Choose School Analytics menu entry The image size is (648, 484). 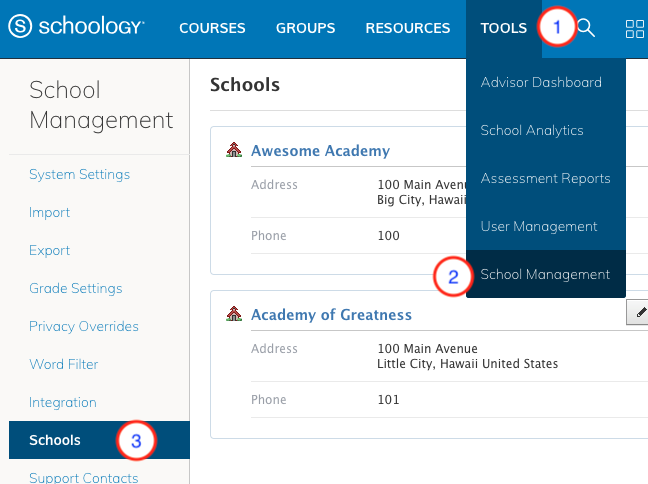pyautogui.click(x=531, y=130)
